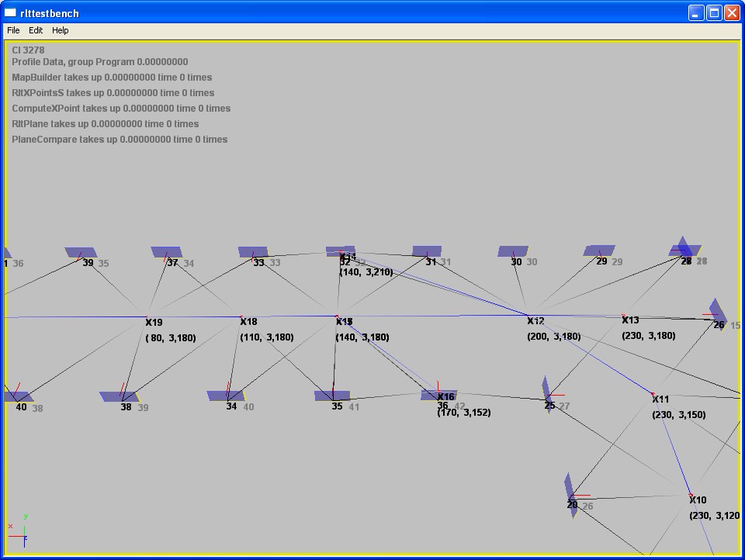Click the X11 intersection point

point(653,394)
